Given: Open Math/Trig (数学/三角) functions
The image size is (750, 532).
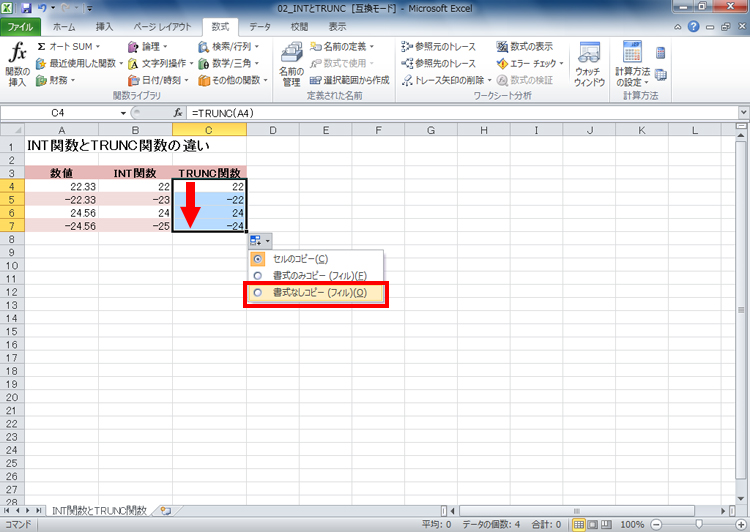Looking at the screenshot, I should click(229, 63).
